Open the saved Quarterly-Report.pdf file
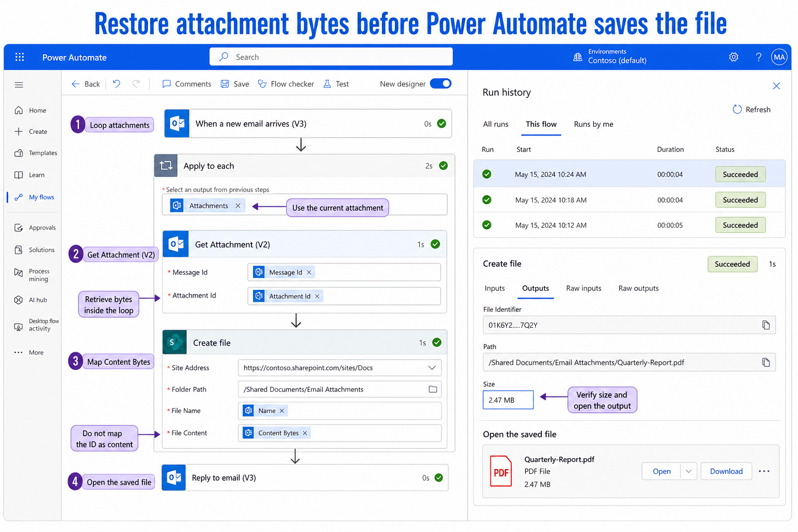 tap(661, 472)
